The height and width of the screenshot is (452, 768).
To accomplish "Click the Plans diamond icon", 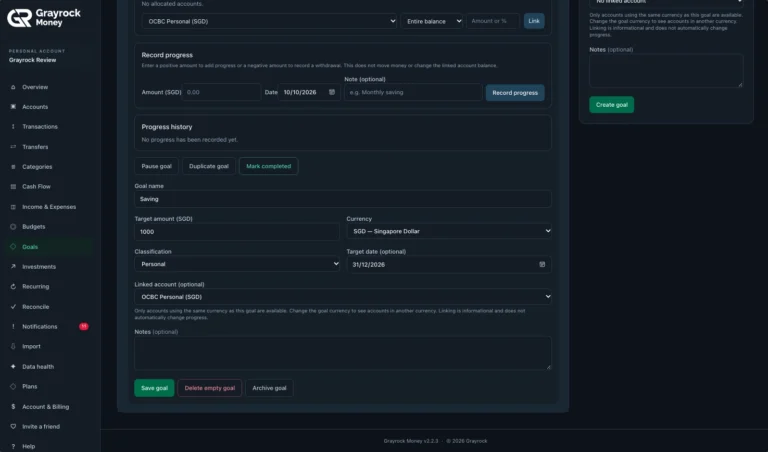I will [13, 386].
